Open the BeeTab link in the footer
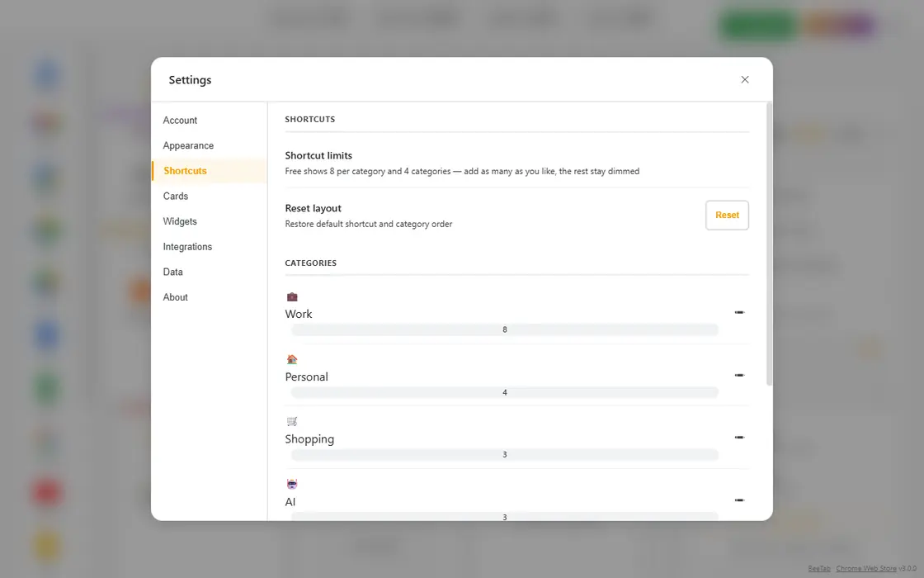Image resolution: width=924 pixels, height=578 pixels. pos(819,569)
